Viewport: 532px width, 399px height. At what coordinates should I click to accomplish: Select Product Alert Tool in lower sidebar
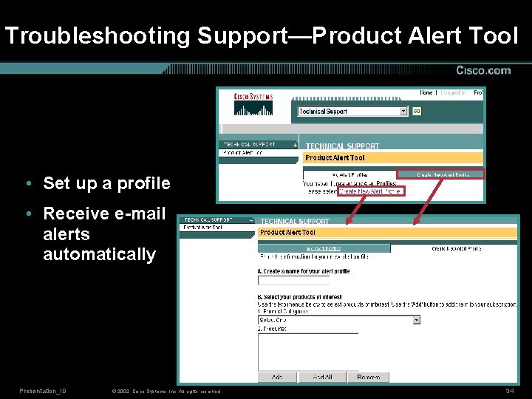202,228
